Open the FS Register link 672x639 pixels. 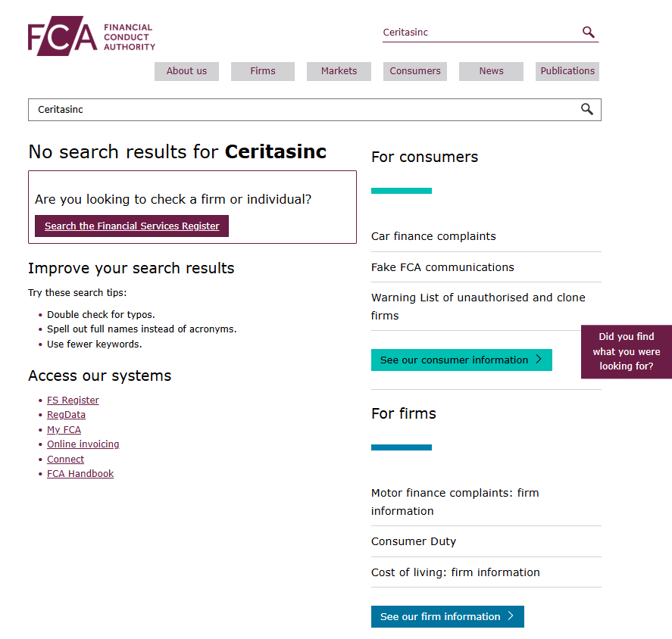coord(73,401)
